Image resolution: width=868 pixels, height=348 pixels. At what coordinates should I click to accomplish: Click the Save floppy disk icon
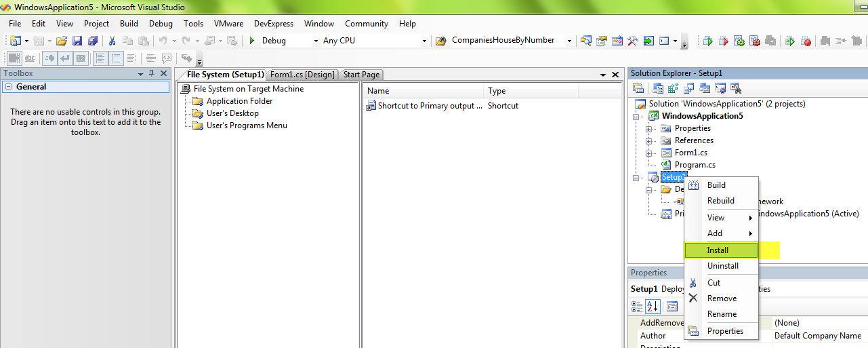click(x=77, y=41)
